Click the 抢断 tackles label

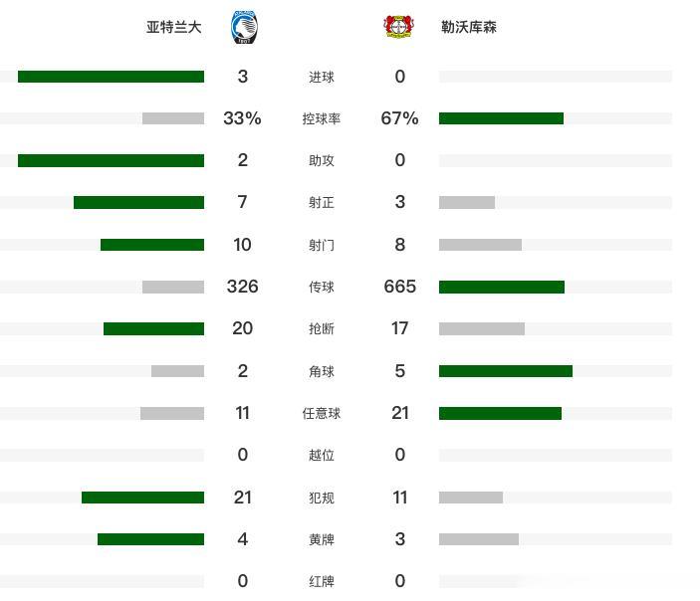322,328
